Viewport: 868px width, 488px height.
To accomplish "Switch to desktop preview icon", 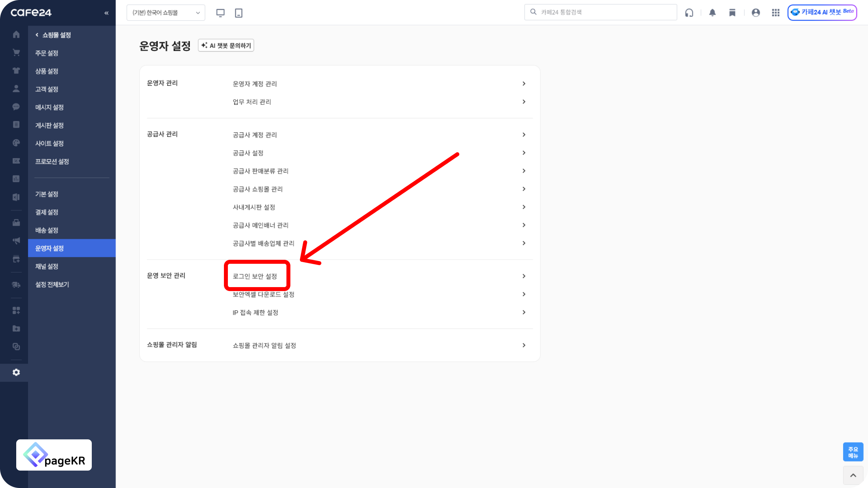I will pyautogui.click(x=220, y=13).
